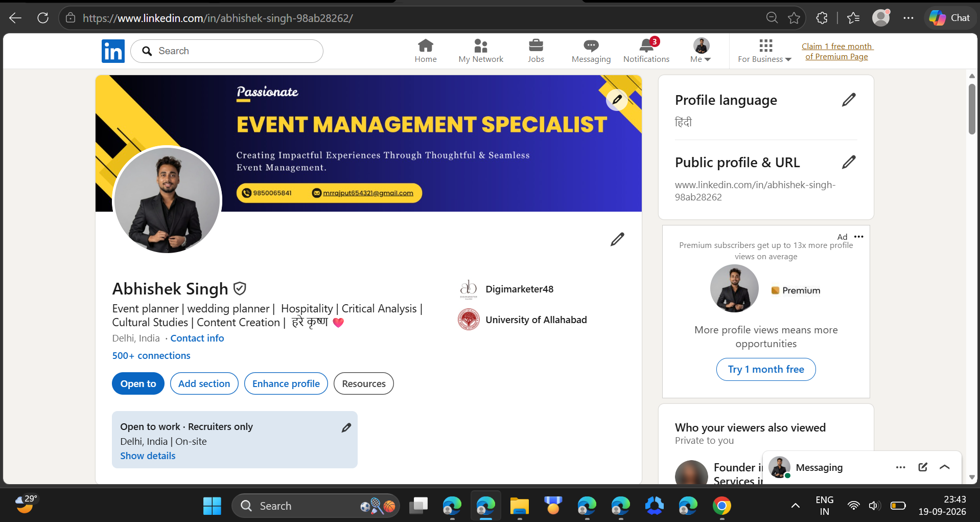980x522 pixels.
Task: Click the page vertical scrollbar thumb
Action: 972,109
